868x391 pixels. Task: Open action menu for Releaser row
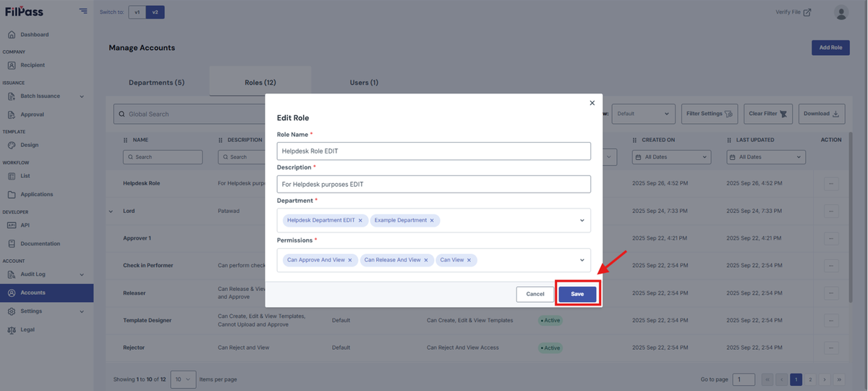pos(831,293)
